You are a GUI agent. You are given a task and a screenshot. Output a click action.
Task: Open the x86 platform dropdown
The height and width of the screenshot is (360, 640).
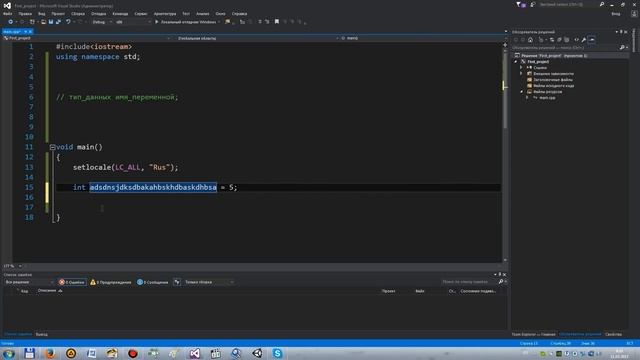[133, 22]
